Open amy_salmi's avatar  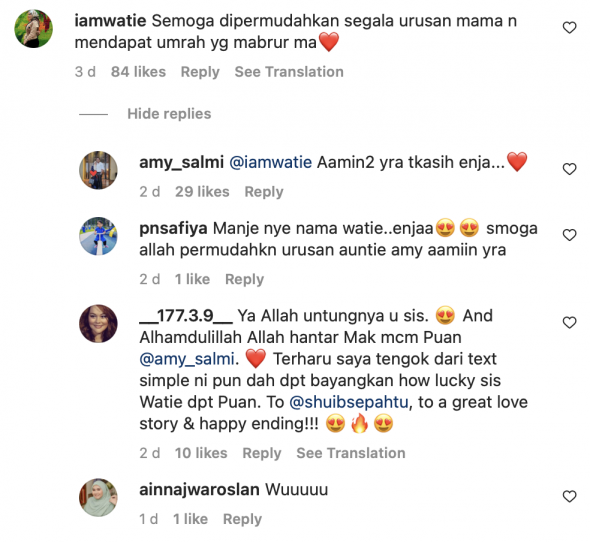click(x=98, y=170)
